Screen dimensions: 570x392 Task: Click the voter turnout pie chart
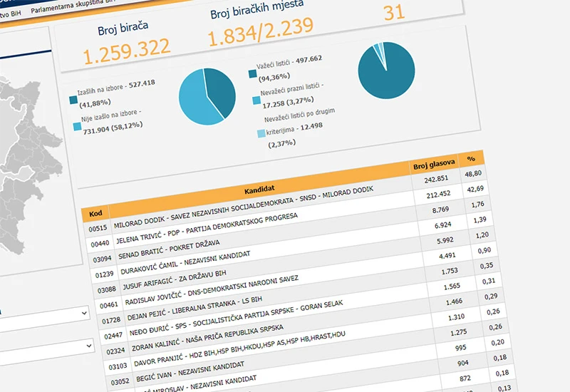pyautogui.click(x=207, y=97)
